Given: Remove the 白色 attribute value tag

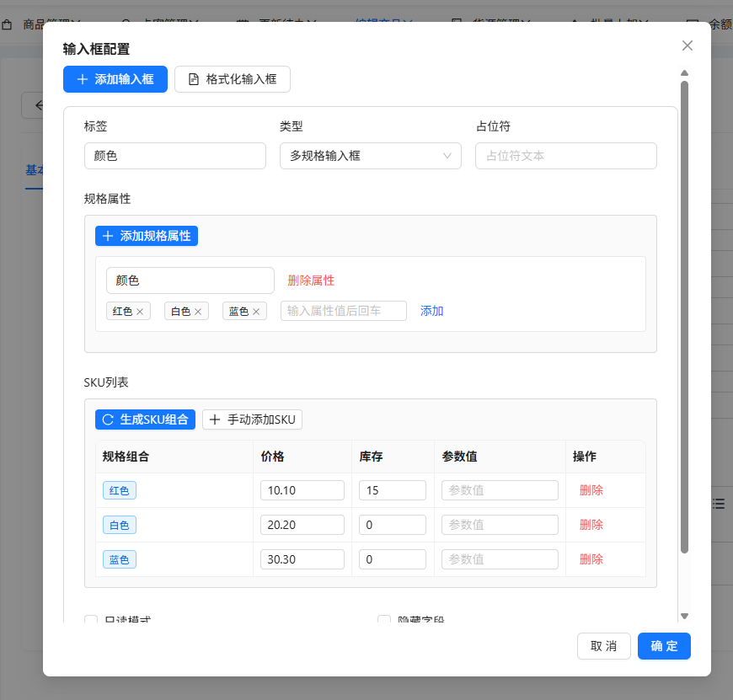Looking at the screenshot, I should 198,312.
